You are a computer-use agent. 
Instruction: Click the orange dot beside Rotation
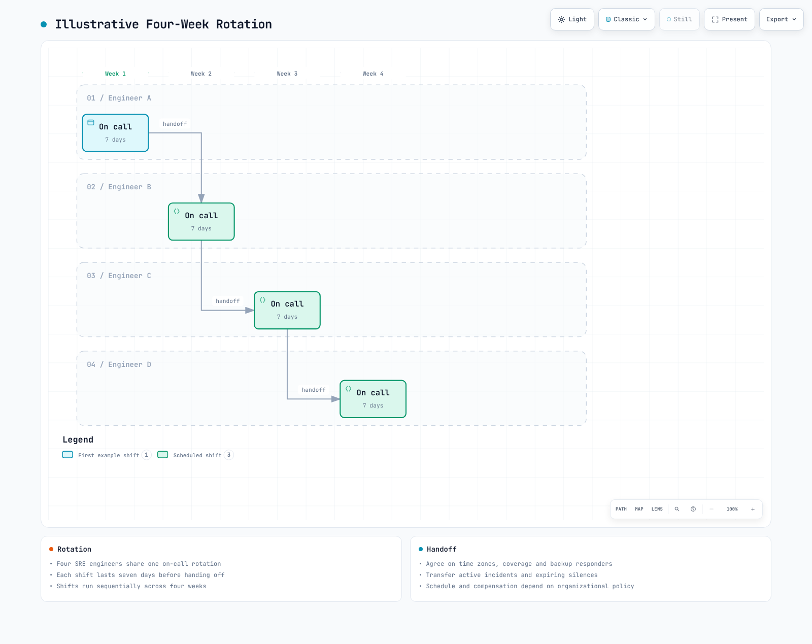click(51, 549)
